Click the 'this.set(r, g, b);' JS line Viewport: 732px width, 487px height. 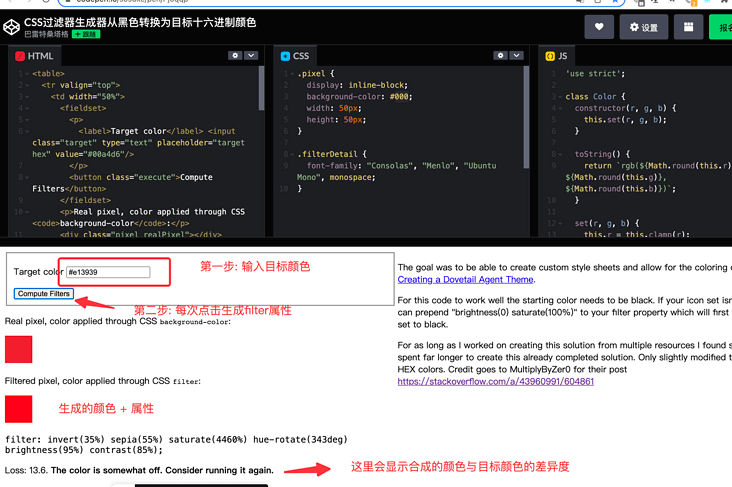coord(625,120)
